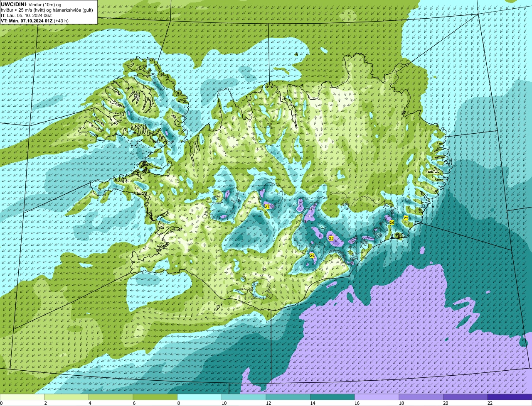Click the yellow gust label 29
Image resolution: width=532 pixels, height=406 pixels.
[x=312, y=256]
